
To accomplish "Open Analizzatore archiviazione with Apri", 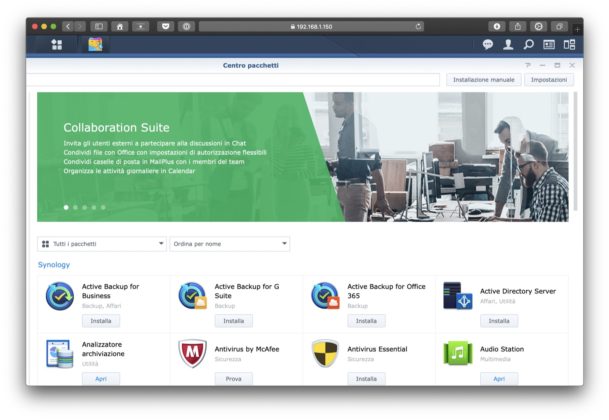I will [x=101, y=379].
